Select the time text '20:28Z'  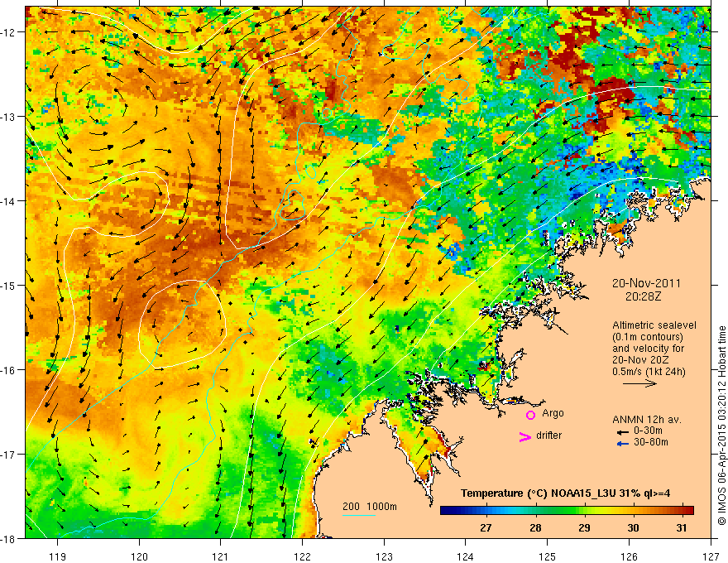tap(643, 296)
